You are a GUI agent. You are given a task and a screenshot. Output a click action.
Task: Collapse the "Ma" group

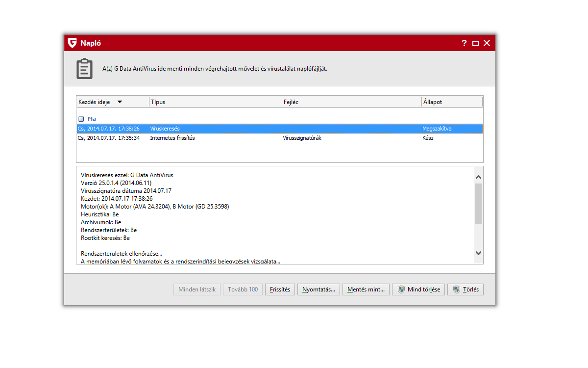(x=81, y=119)
